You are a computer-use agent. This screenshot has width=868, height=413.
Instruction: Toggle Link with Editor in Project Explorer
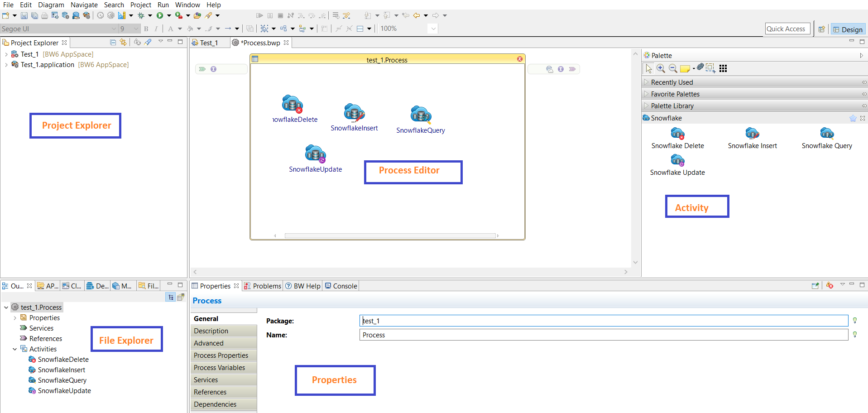(x=123, y=42)
